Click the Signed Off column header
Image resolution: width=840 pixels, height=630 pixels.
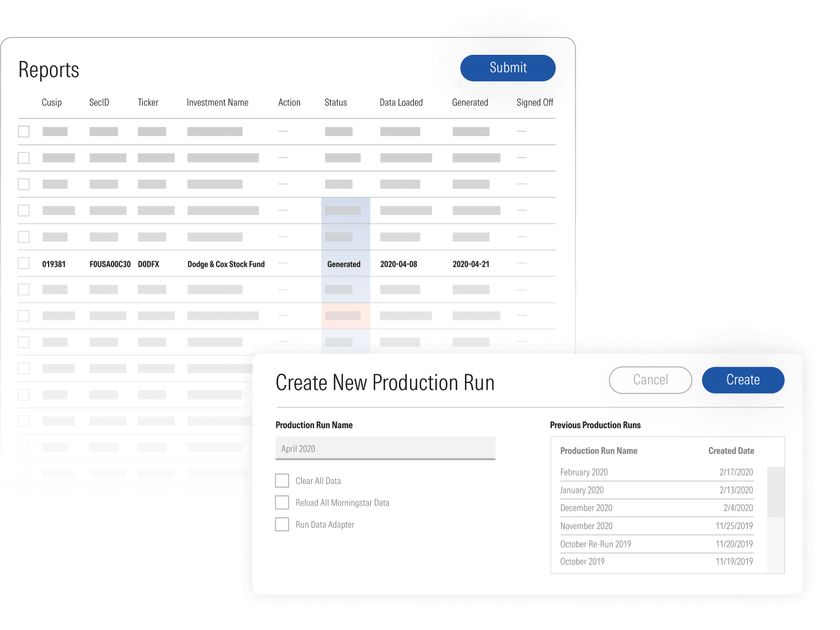(535, 102)
